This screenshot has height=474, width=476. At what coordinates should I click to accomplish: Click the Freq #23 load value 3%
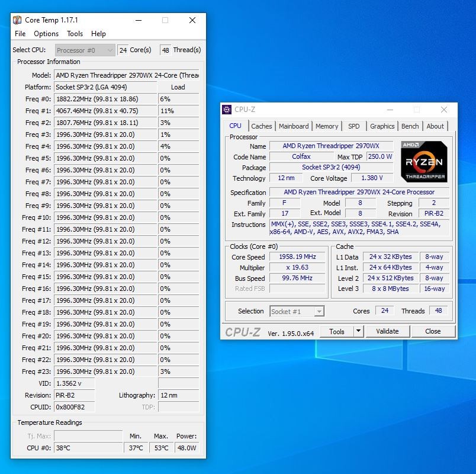tap(179, 371)
